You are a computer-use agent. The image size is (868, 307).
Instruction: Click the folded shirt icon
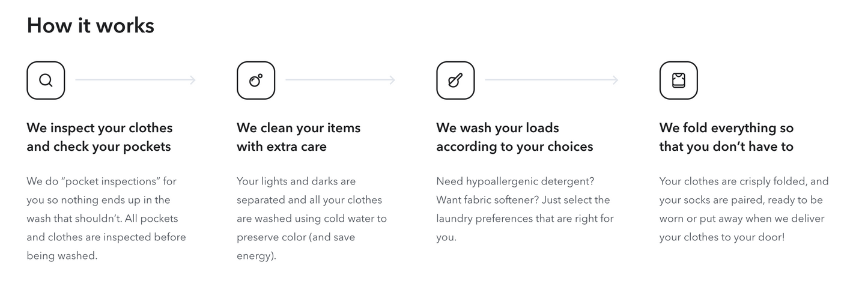click(x=678, y=80)
